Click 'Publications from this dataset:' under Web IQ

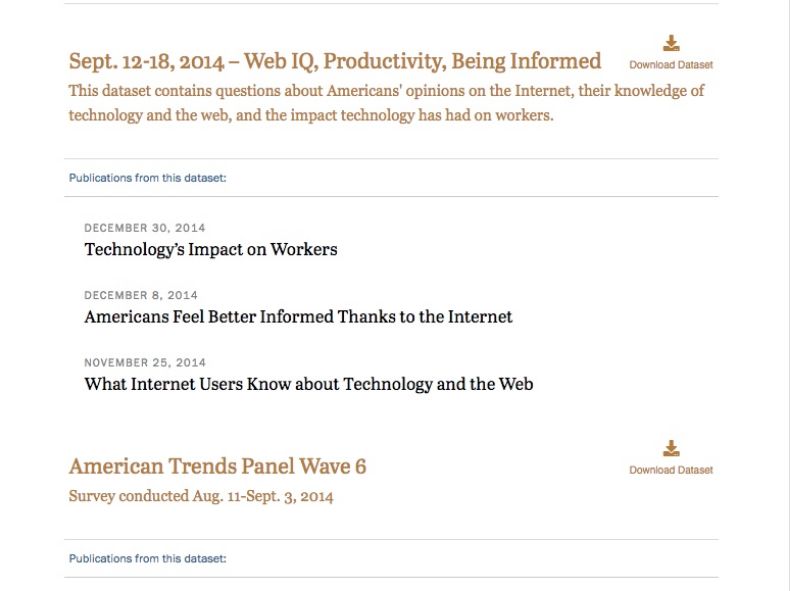(x=148, y=178)
